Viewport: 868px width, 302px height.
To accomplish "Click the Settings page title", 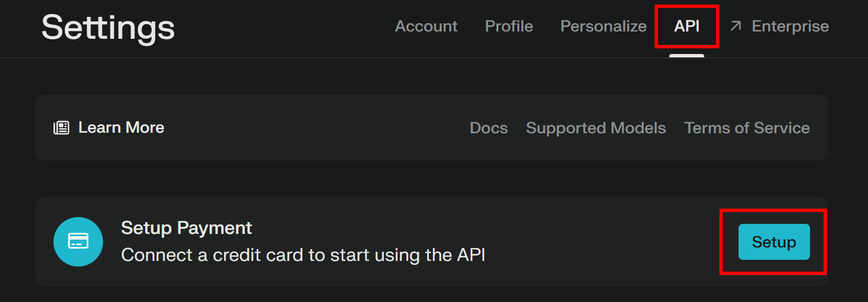I will click(x=108, y=27).
